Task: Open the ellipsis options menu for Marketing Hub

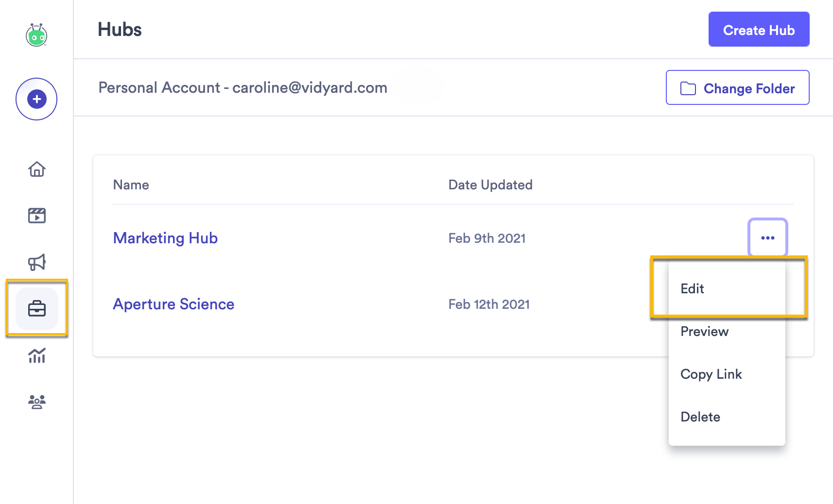Action: click(x=767, y=238)
